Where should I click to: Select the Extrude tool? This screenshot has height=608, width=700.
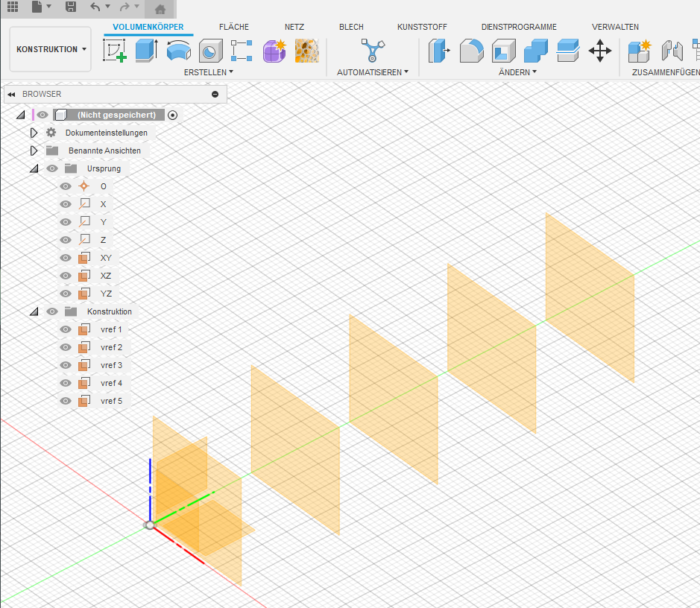click(146, 50)
